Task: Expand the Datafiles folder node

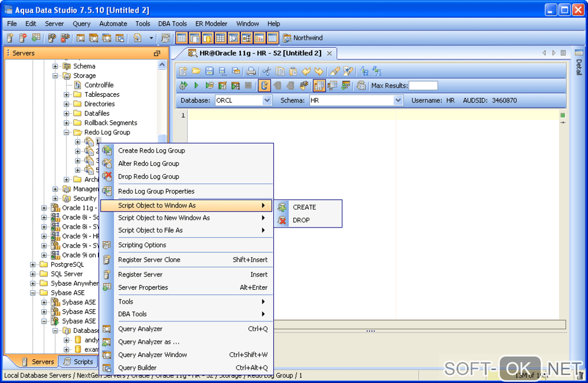Action: pyautogui.click(x=66, y=113)
